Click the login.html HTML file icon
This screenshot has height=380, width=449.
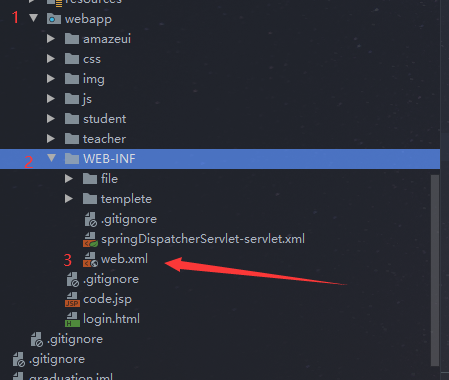[72, 320]
